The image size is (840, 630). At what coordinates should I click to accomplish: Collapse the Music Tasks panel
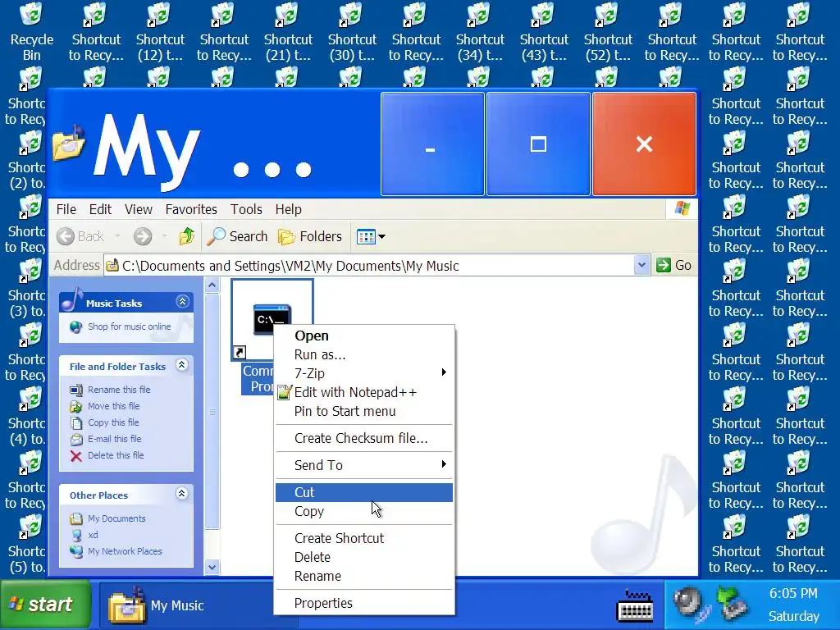[x=182, y=302]
